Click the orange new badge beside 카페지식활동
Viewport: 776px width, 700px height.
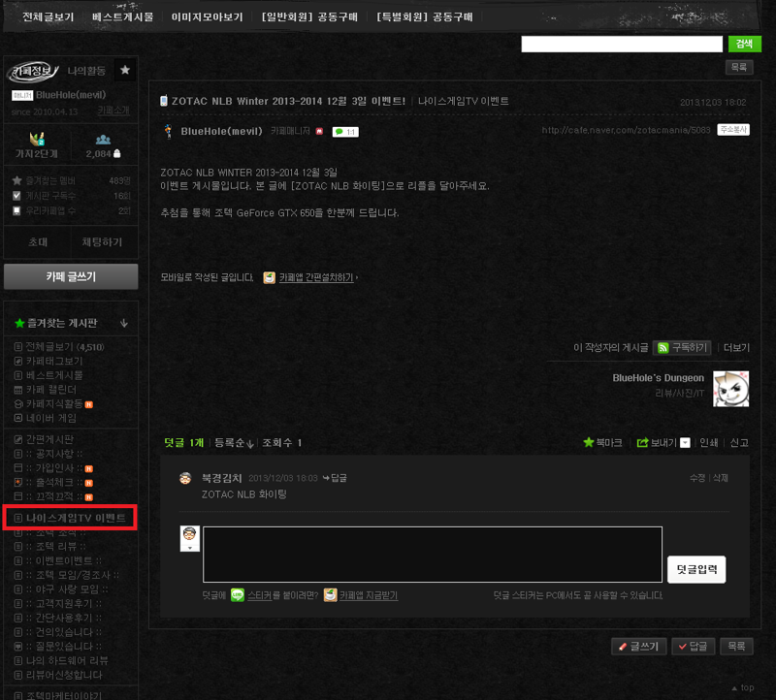pyautogui.click(x=89, y=404)
